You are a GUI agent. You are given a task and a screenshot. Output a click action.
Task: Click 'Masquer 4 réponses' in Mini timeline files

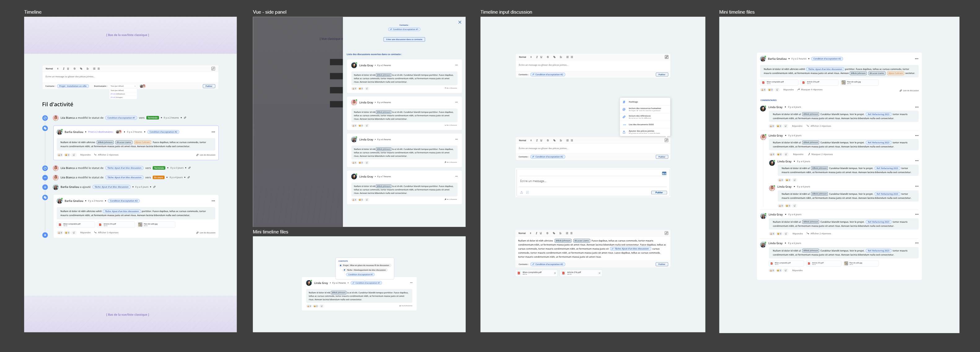click(810, 90)
